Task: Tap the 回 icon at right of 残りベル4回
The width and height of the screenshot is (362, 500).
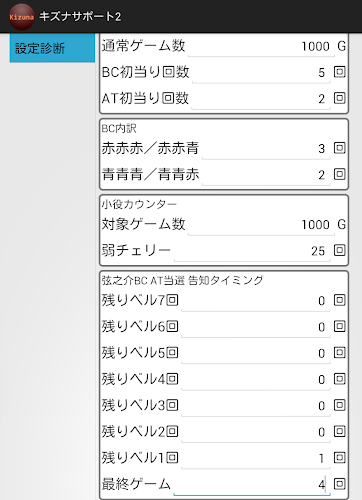Action: 340,379
